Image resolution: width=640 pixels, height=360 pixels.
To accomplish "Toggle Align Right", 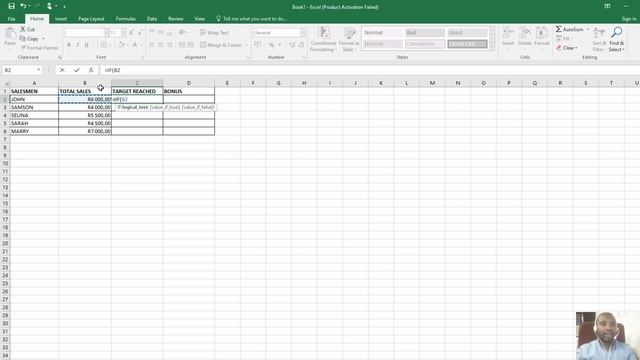I will point(170,44).
